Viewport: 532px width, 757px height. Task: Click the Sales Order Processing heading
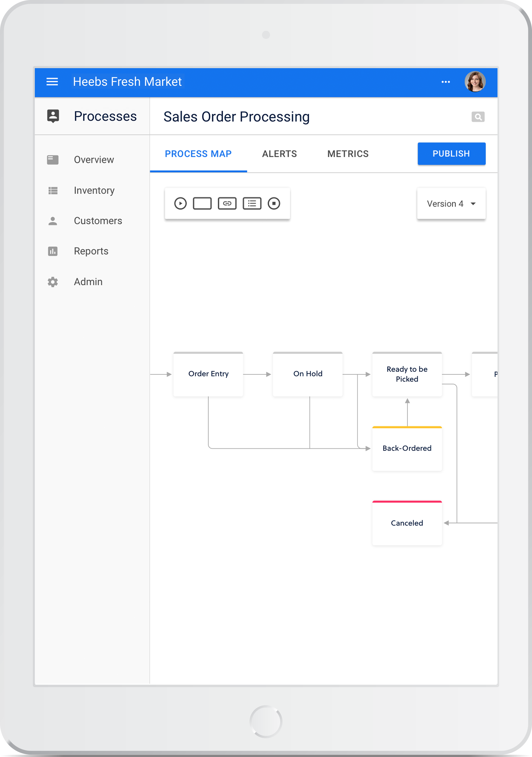[237, 117]
